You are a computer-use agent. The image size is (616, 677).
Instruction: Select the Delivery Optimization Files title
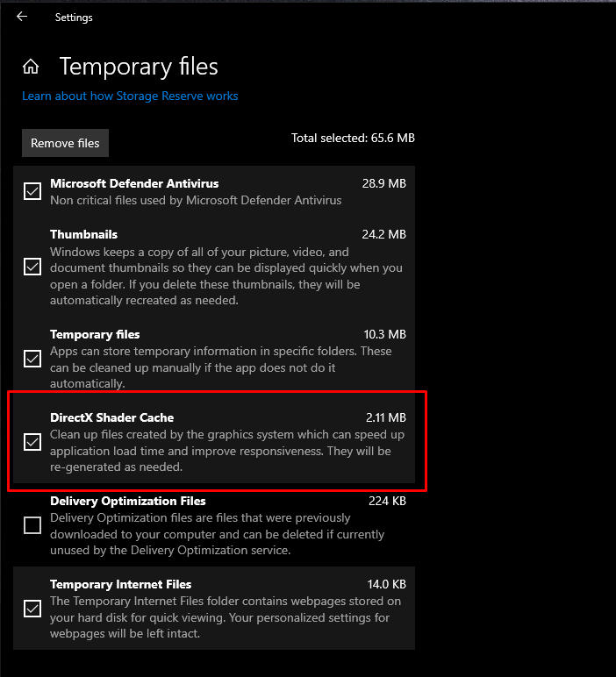tap(128, 501)
